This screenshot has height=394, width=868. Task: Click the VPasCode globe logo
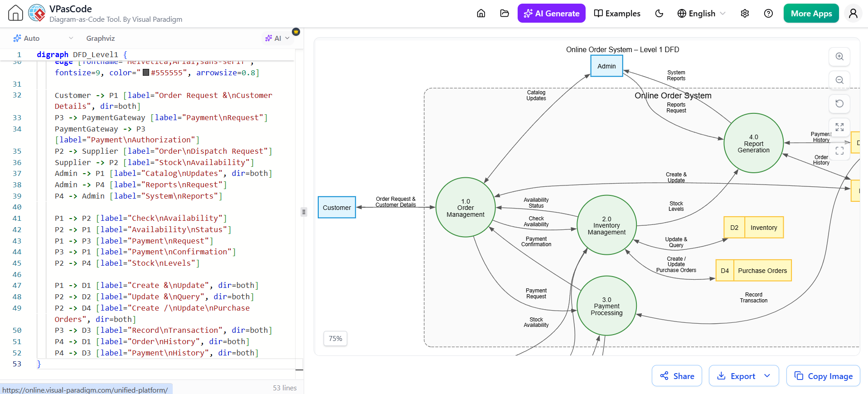pyautogui.click(x=37, y=13)
